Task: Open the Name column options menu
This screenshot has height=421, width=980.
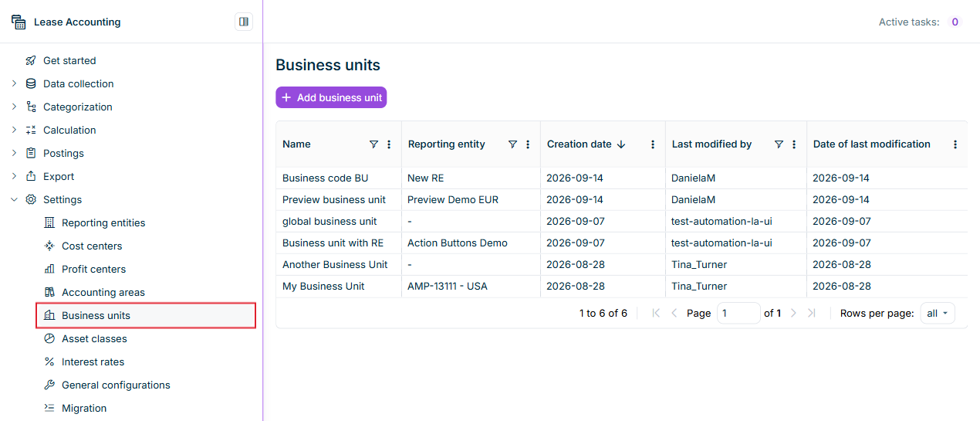Action: point(389,144)
